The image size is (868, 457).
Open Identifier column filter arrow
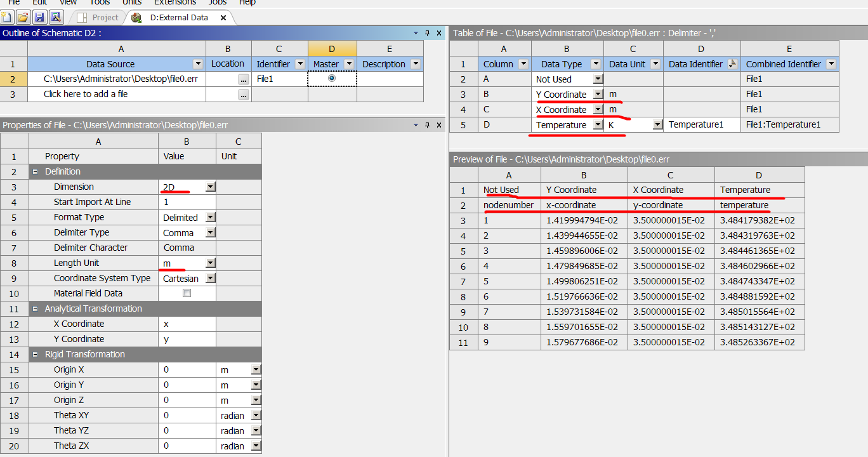click(x=301, y=64)
